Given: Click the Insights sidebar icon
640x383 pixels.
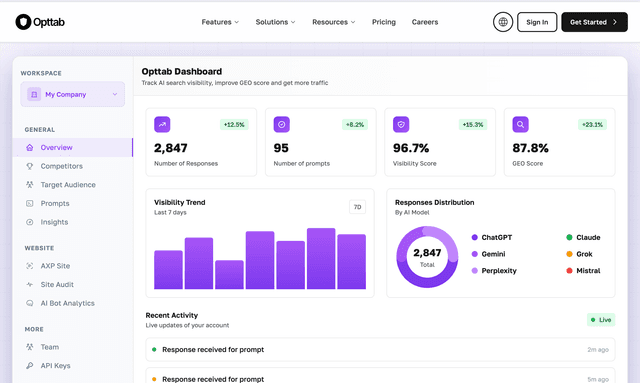Looking at the screenshot, I should 29,222.
